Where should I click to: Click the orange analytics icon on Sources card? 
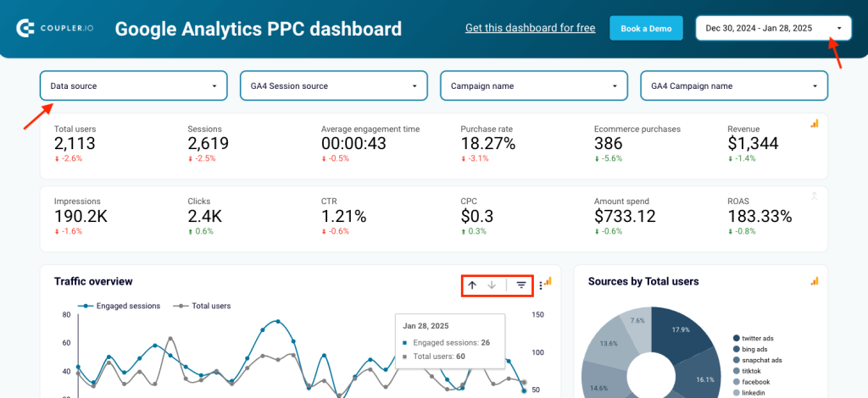[x=815, y=281]
